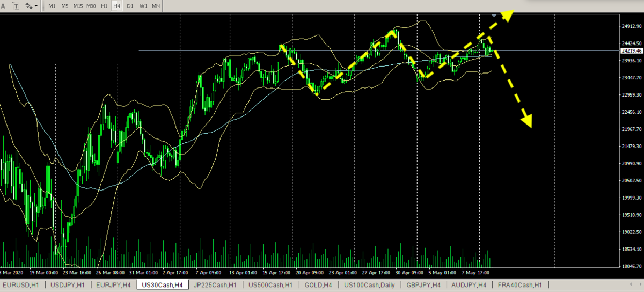Open the GBPJPY,H4 chart tab

point(423,285)
